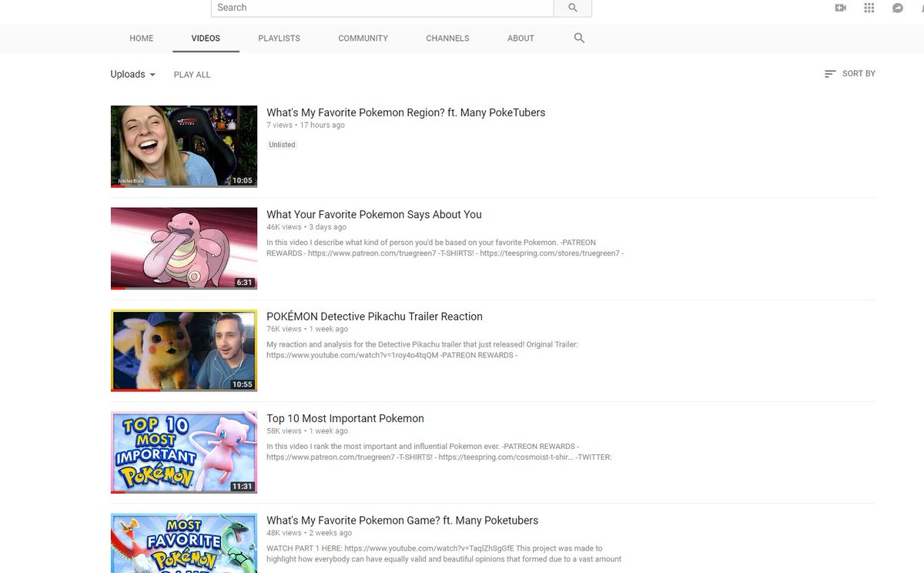Open title What Your Favorite Pokemon Says About You
Viewport: 924px width, 573px height.
pyautogui.click(x=374, y=214)
